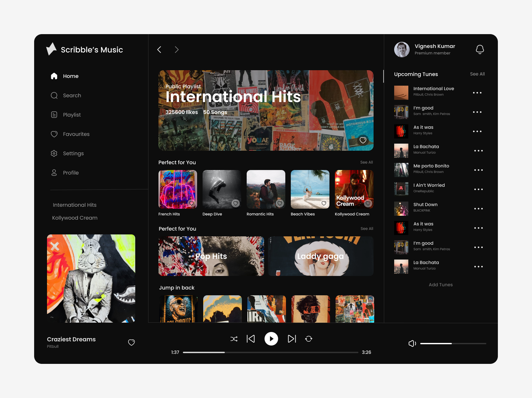Like the Kollywood Cream card
Screen dimensions: 532x398
pyautogui.click(x=368, y=203)
